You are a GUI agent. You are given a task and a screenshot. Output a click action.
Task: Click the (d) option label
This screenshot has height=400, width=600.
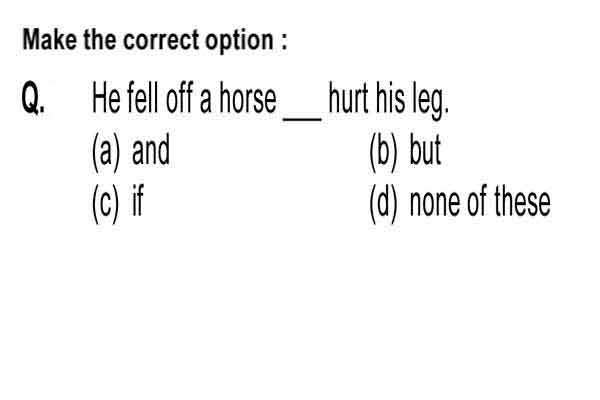[x=383, y=203]
